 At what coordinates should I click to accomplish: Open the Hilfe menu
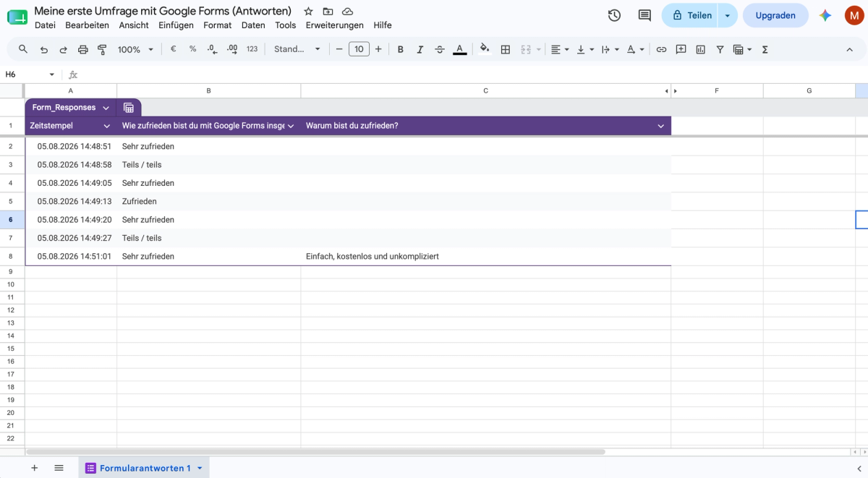pyautogui.click(x=383, y=25)
